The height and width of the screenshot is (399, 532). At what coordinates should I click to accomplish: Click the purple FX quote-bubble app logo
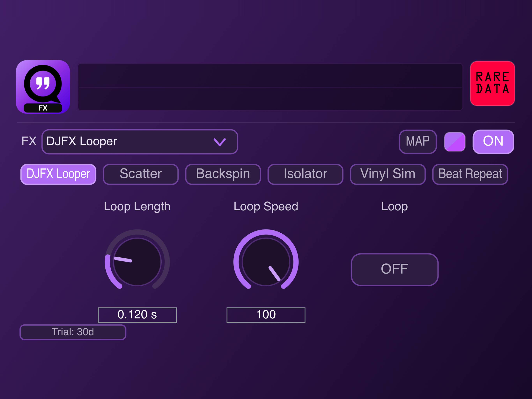(43, 87)
